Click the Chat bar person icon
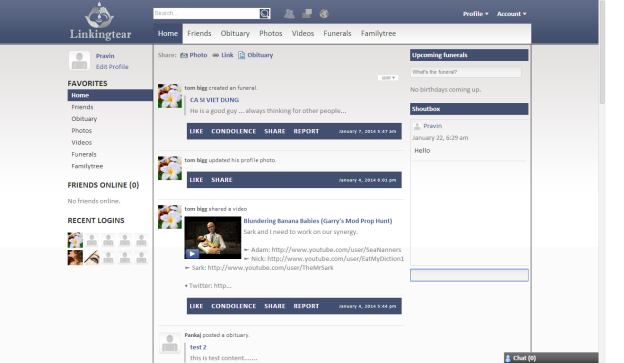Image resolution: width=624 pixels, height=363 pixels. click(508, 358)
